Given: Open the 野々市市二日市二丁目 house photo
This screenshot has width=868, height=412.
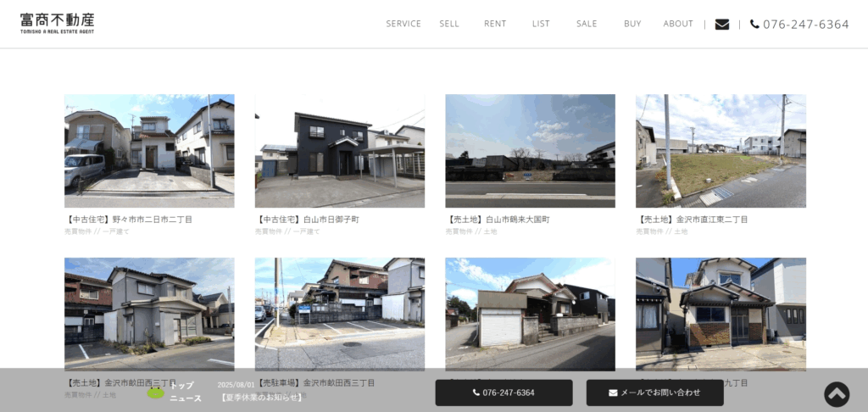Looking at the screenshot, I should [149, 150].
